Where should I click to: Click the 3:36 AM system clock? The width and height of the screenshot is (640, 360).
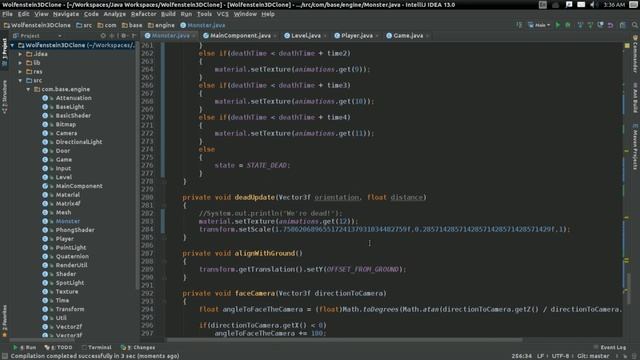614,4
